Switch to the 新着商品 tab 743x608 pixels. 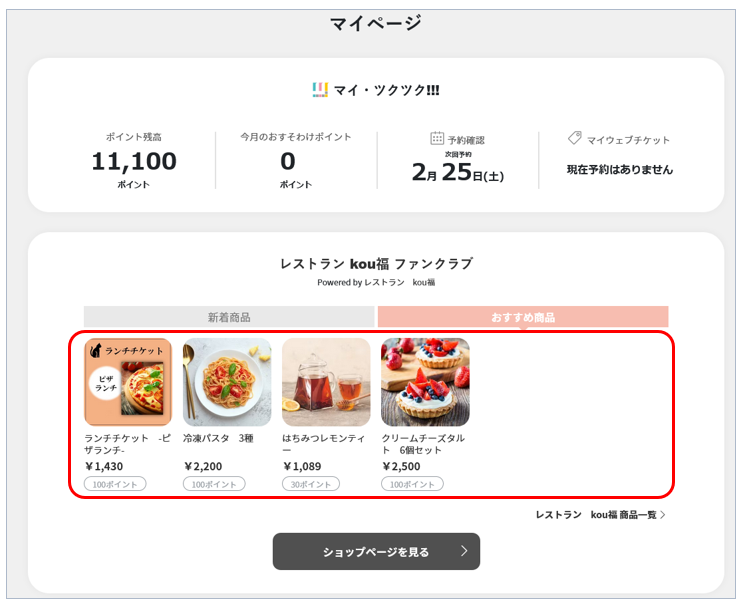pyautogui.click(x=229, y=317)
